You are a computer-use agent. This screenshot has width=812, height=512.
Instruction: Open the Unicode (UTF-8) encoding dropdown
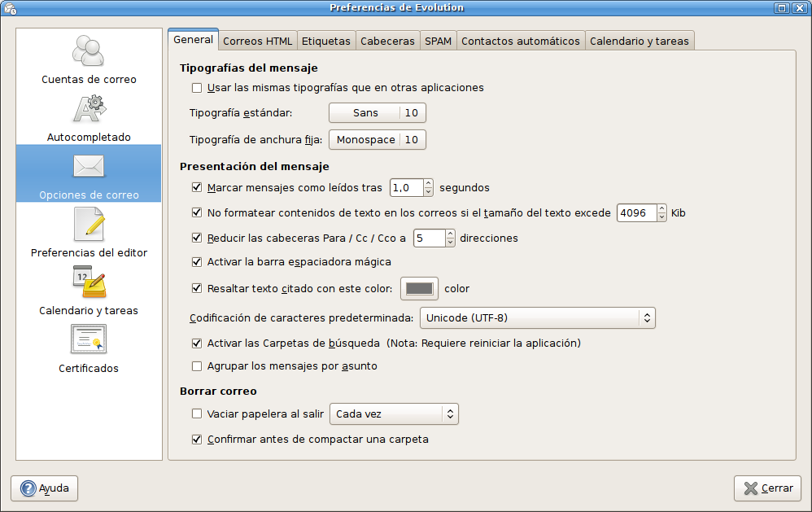[538, 318]
